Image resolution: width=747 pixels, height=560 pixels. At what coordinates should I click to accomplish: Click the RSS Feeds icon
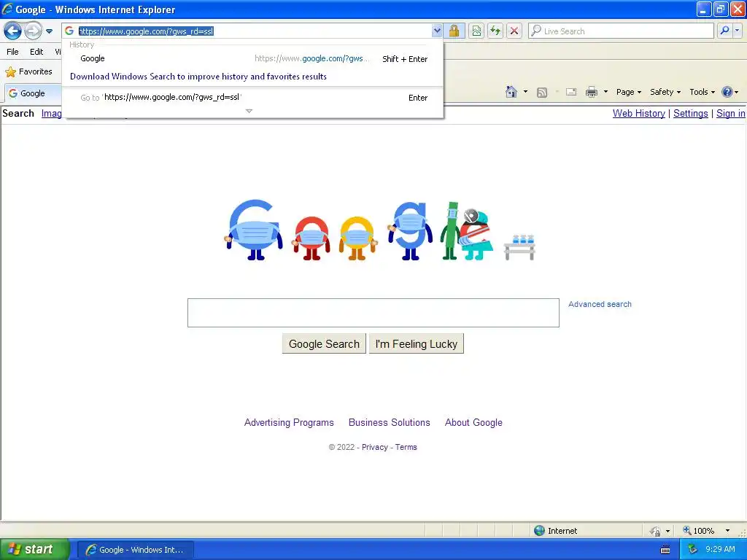coord(542,93)
